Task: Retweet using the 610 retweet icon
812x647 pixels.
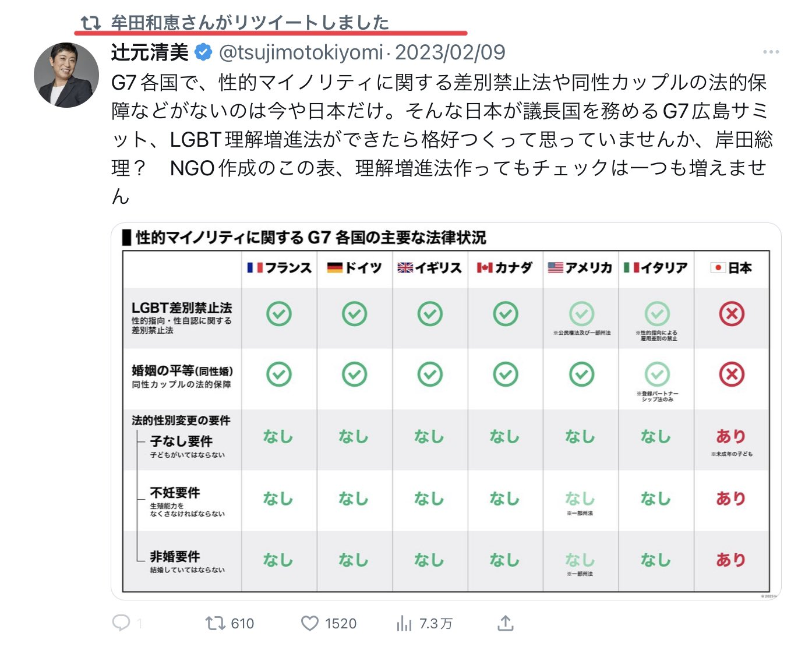Action: click(x=215, y=623)
